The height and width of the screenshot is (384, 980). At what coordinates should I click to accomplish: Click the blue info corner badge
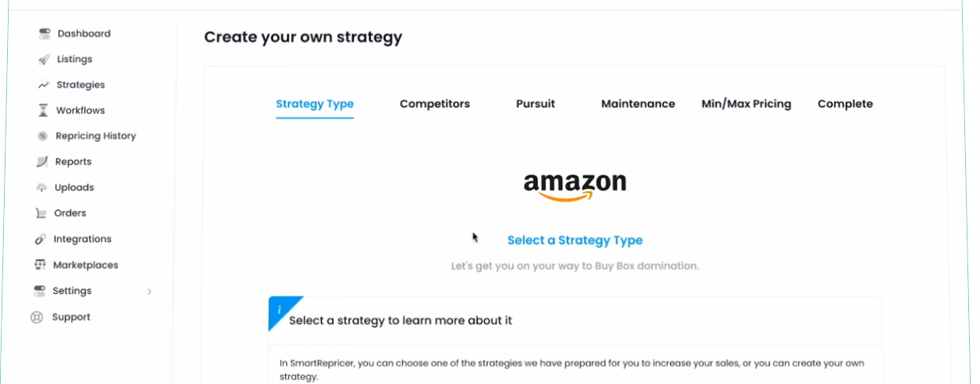[279, 309]
